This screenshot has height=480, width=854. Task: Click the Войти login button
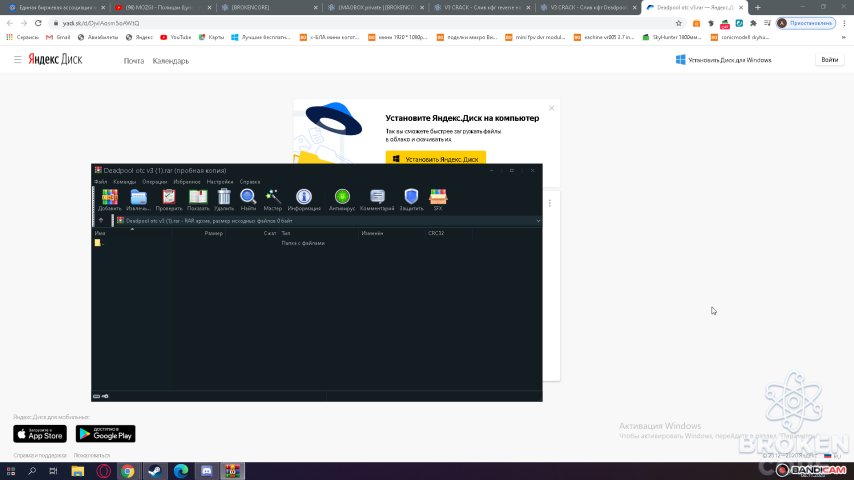[x=829, y=59]
